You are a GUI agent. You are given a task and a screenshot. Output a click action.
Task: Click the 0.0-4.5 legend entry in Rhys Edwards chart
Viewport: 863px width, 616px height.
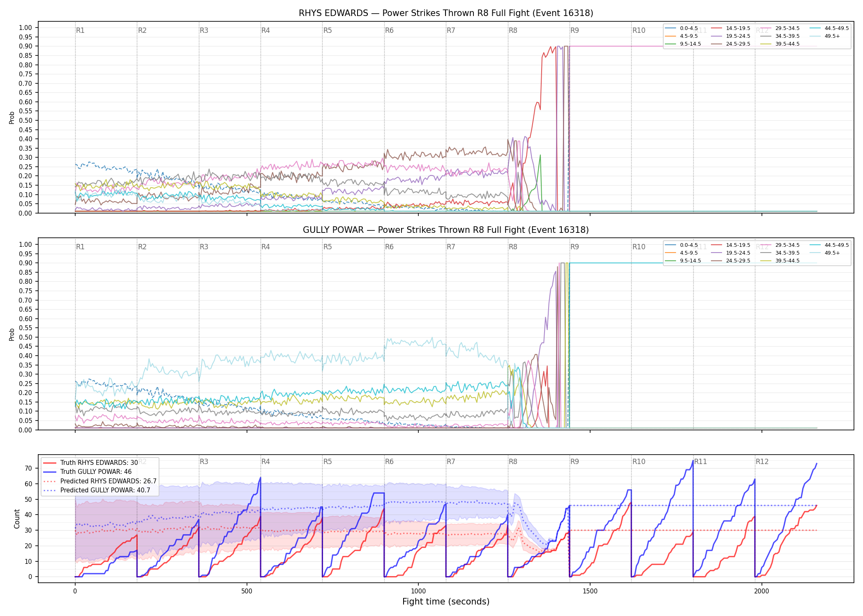click(681, 28)
